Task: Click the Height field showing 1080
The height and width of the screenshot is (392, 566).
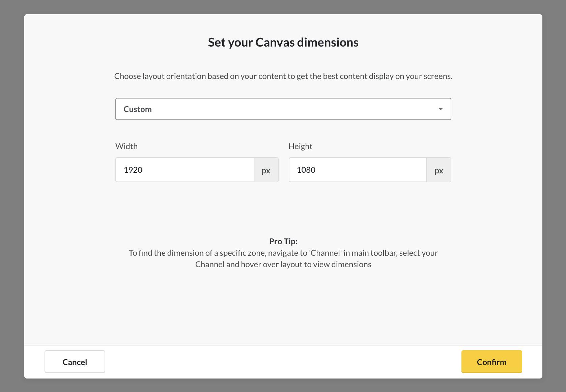Action: [x=358, y=170]
